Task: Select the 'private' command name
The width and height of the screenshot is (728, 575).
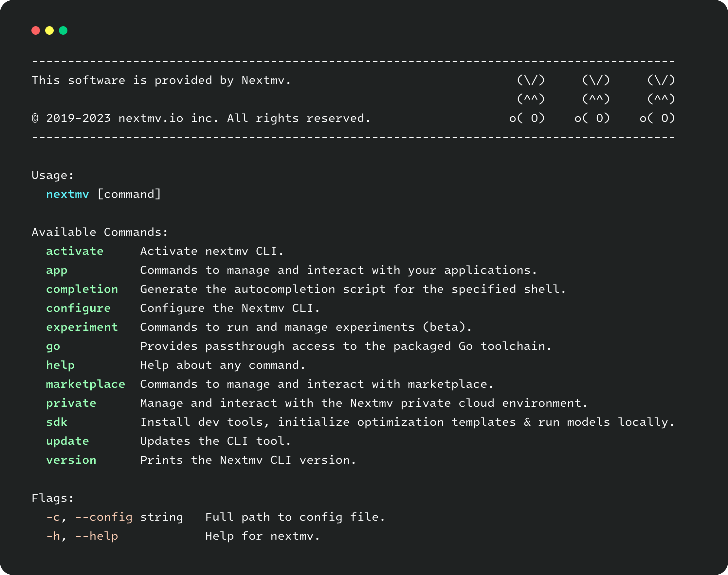Action: pyautogui.click(x=71, y=403)
